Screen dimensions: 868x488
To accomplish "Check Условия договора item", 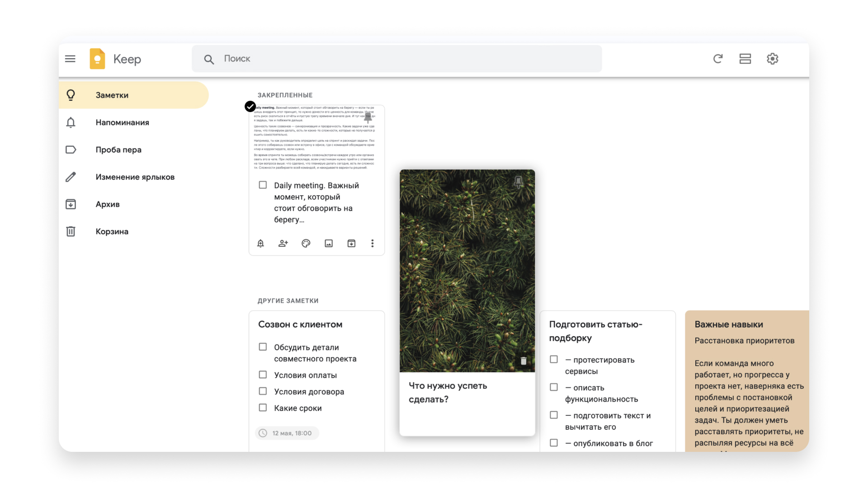I will click(263, 391).
